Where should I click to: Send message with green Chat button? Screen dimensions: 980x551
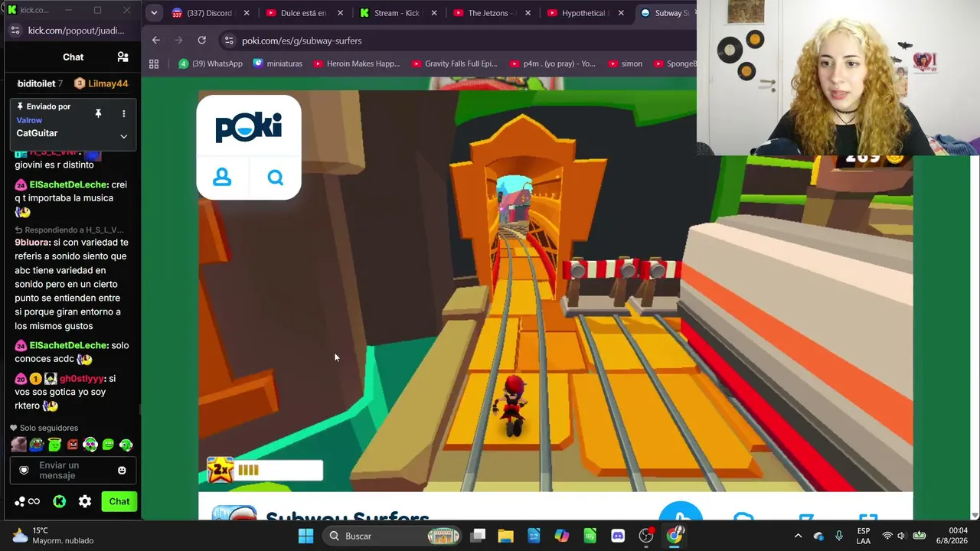(x=119, y=501)
